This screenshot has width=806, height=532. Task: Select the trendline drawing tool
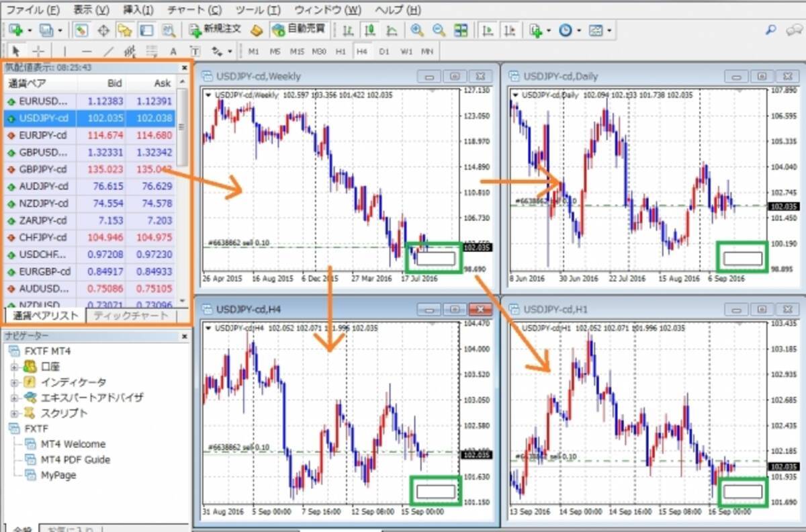click(x=108, y=52)
